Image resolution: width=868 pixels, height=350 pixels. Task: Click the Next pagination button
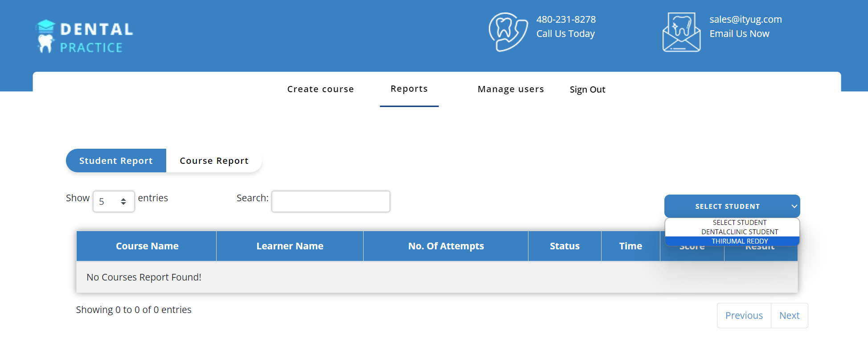tap(789, 316)
